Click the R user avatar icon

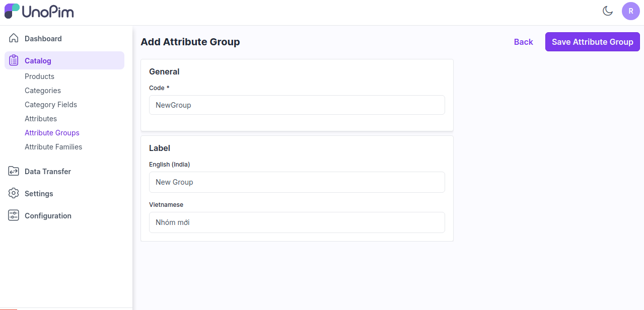pos(630,11)
